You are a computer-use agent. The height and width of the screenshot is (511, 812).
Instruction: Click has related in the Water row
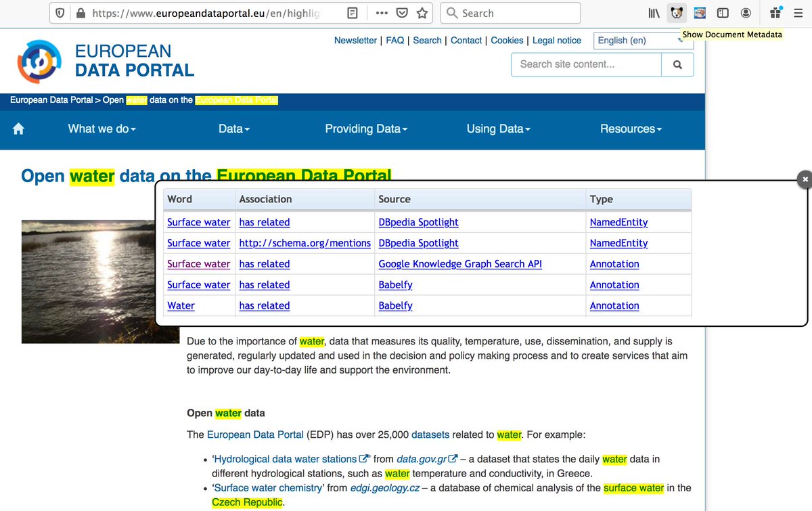tap(265, 306)
